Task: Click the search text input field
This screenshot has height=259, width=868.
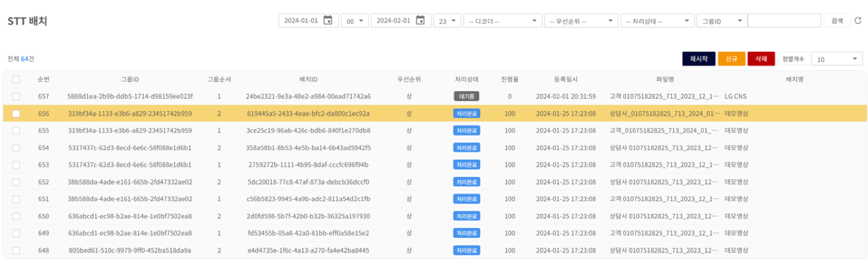Action: (x=784, y=20)
